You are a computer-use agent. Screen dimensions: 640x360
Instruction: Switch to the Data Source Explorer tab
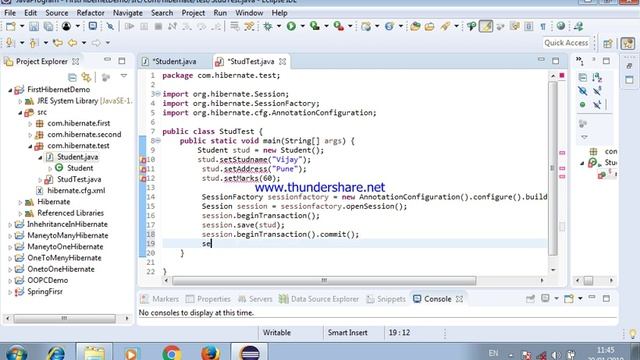319,299
